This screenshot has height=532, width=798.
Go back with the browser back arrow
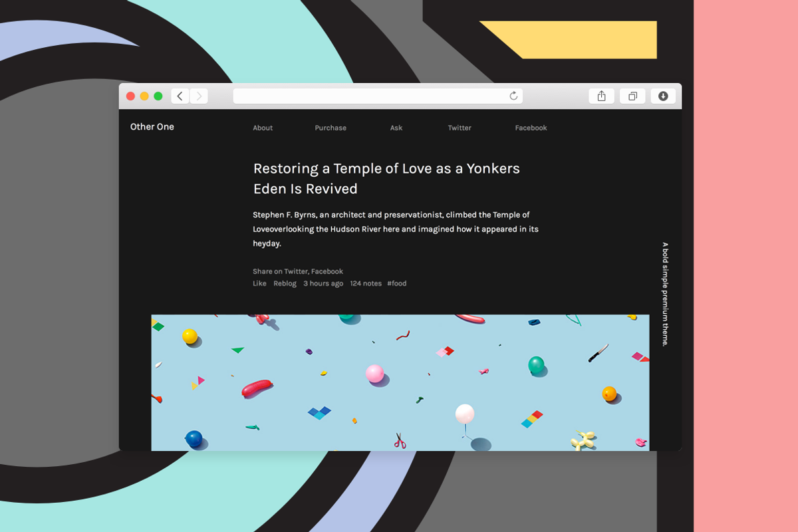[x=180, y=96]
